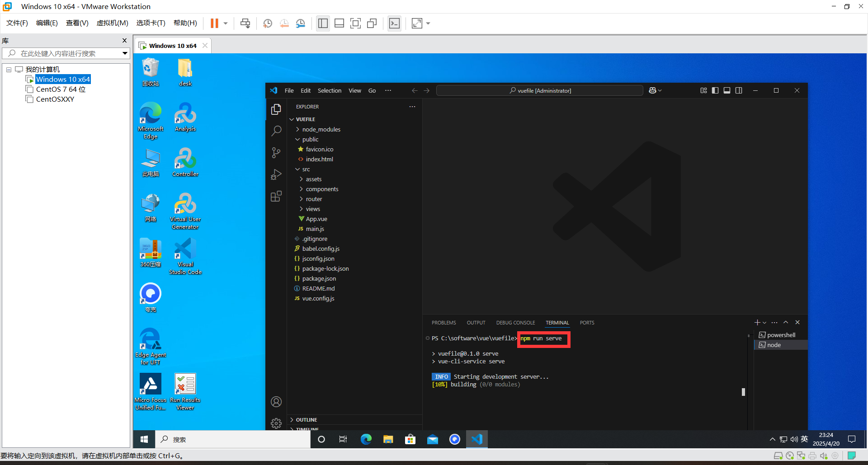Open the 虚拟机(M) menu in VMware
Screen dimensions: 868x465
pos(112,23)
